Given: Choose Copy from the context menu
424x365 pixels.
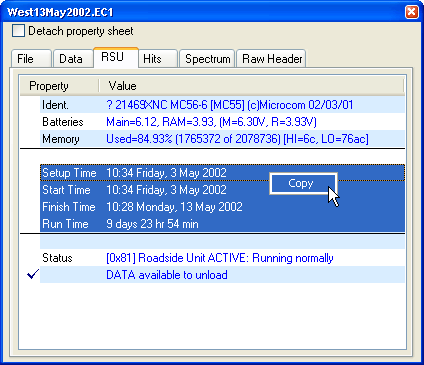Looking at the screenshot, I should pos(303,183).
